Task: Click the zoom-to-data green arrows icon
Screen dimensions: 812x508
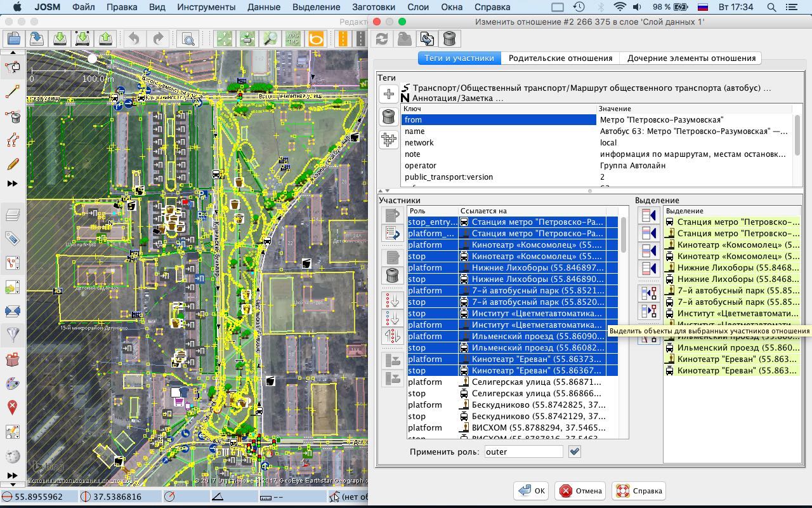Action: tap(225, 39)
